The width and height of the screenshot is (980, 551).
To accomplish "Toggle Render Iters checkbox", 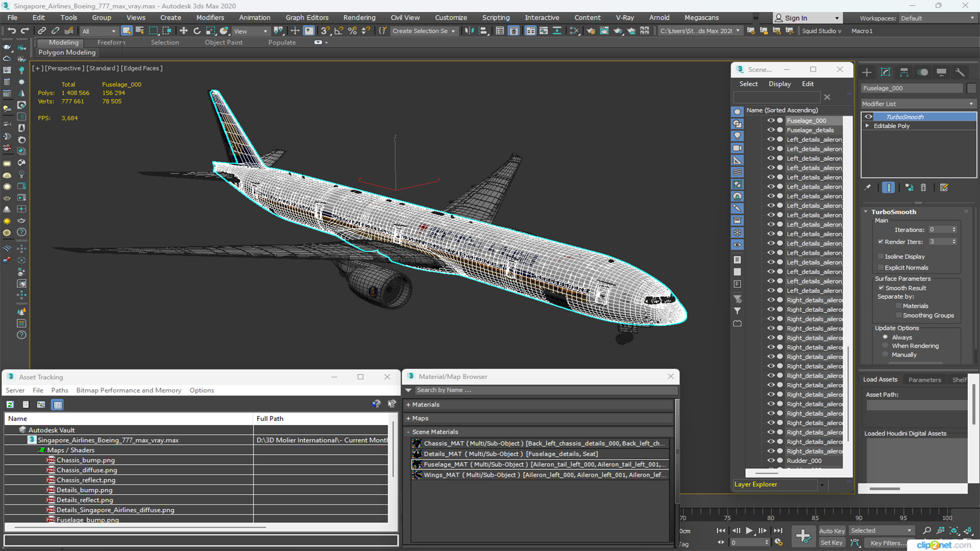I will 880,242.
